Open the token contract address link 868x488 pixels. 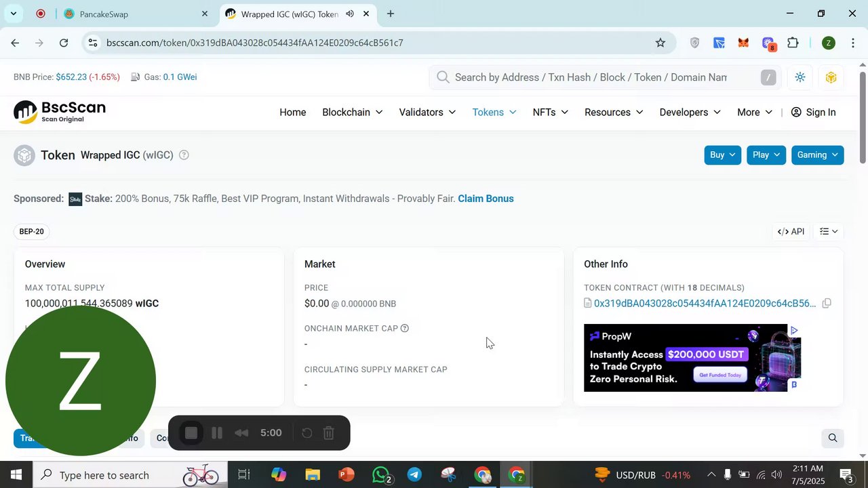705,304
